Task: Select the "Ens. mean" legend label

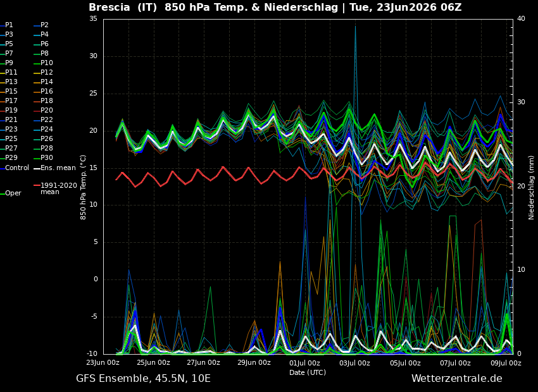Action: coord(58,168)
